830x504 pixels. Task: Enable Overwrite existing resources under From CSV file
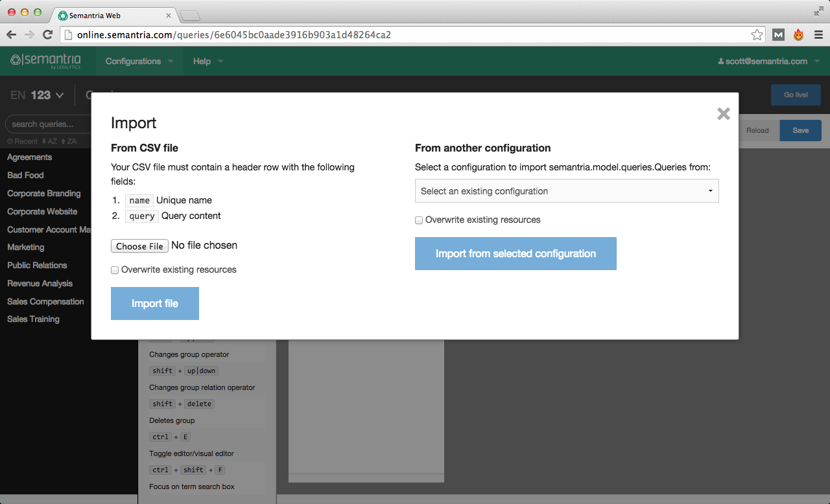115,269
